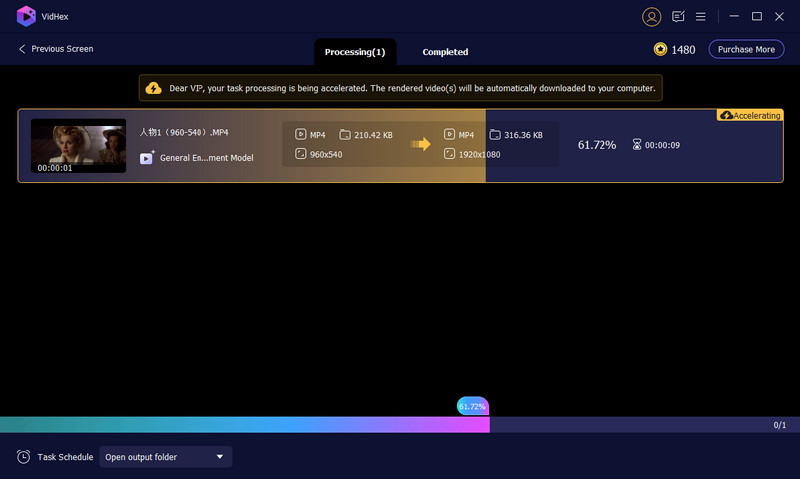Viewport: 800px width, 479px height.
Task: Click the Purchase More button
Action: coord(746,49)
